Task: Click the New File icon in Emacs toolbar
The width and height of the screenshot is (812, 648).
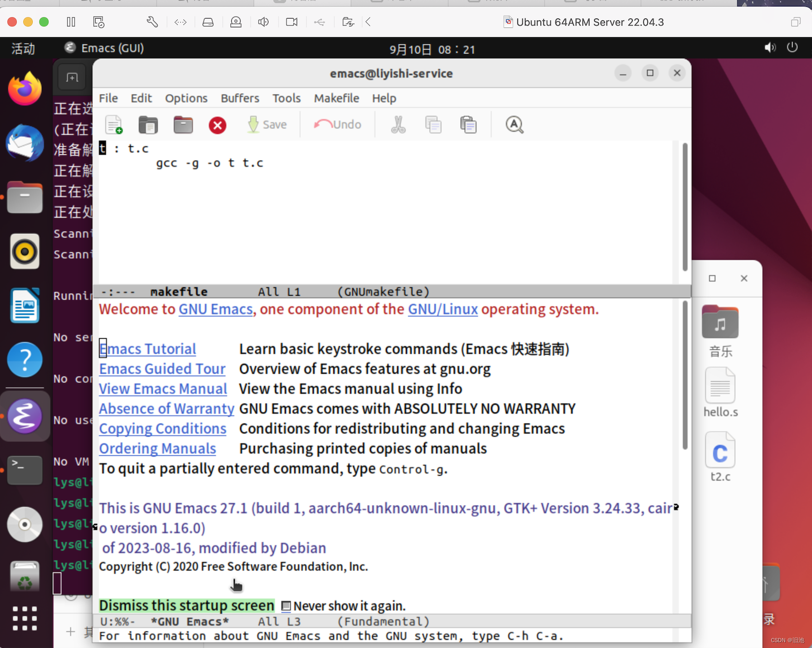Action: (x=114, y=125)
